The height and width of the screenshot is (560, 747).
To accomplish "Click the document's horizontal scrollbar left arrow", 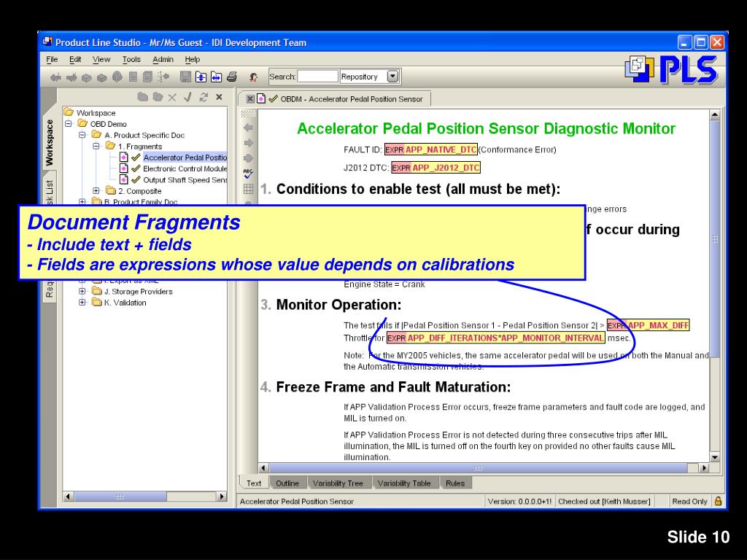I will tap(263, 468).
